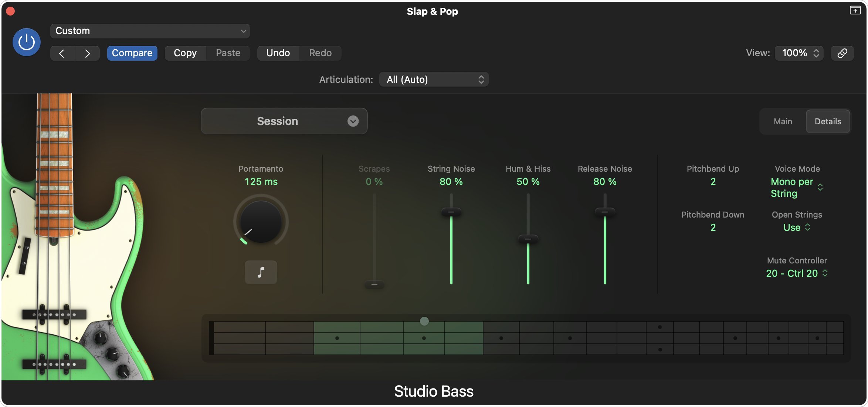The height and width of the screenshot is (407, 868).
Task: Copy the current plugin settings
Action: [x=185, y=53]
